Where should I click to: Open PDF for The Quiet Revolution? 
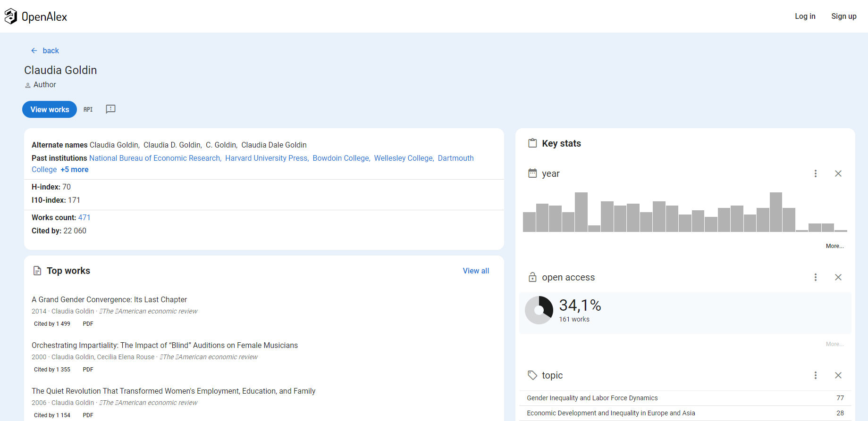click(88, 415)
